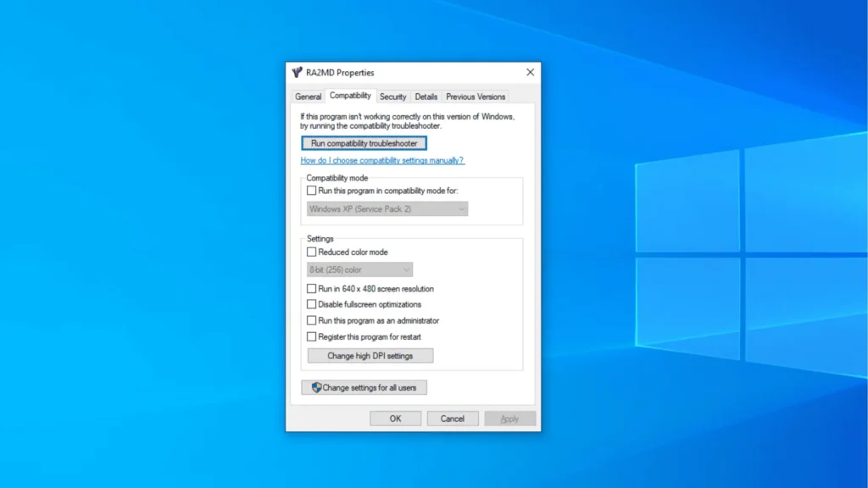Tick the Reduced color mode checkbox
The height and width of the screenshot is (488, 868).
(312, 252)
